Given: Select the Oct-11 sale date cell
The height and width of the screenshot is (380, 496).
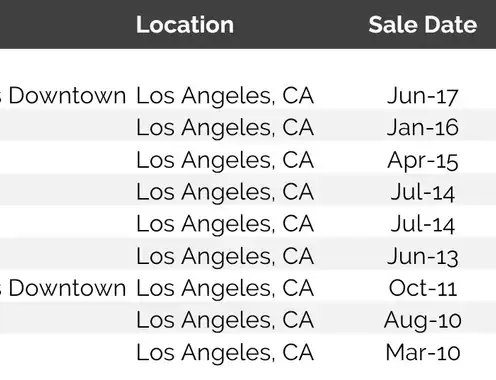Looking at the screenshot, I should coord(423,288).
